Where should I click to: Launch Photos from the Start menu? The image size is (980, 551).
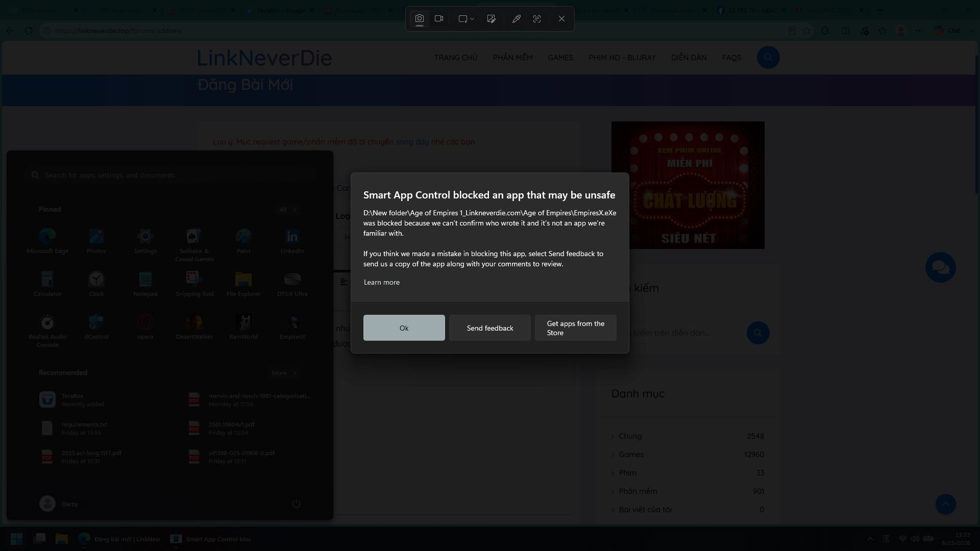click(96, 241)
